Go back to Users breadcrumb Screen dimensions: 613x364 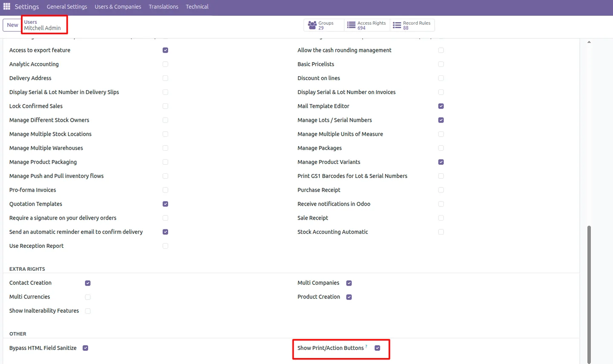pos(30,22)
